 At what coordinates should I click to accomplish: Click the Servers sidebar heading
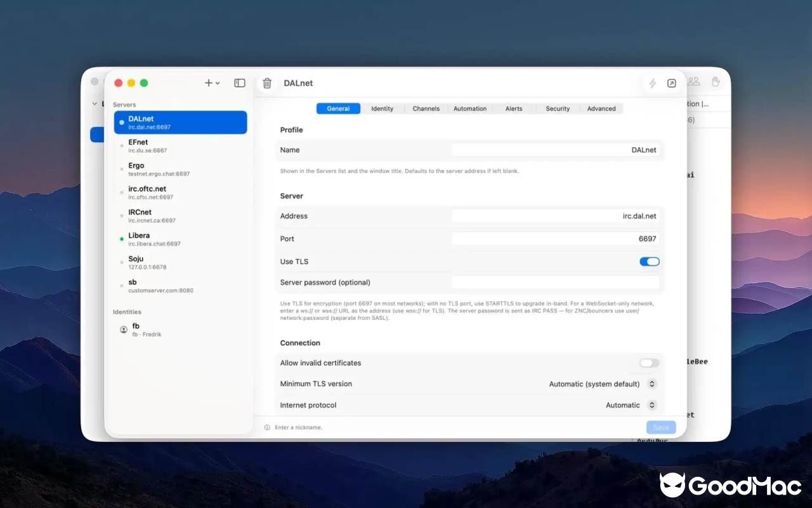coord(124,105)
